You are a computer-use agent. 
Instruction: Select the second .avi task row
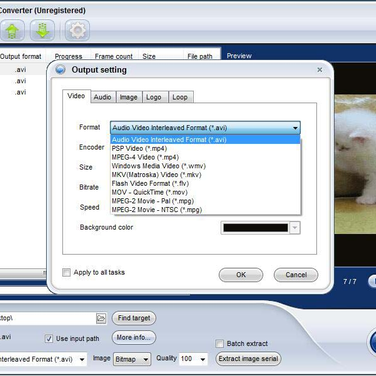[x=23, y=81]
